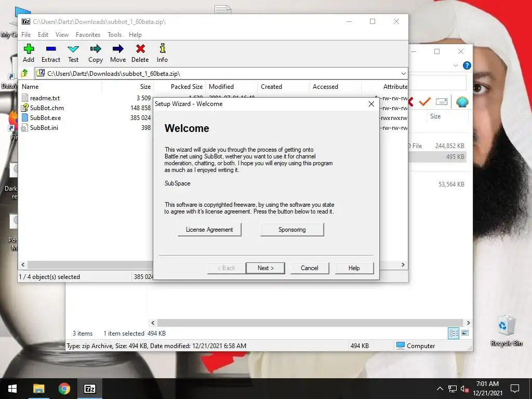
Task: Click the Explorer horizontal scrollbar track
Action: (310, 323)
